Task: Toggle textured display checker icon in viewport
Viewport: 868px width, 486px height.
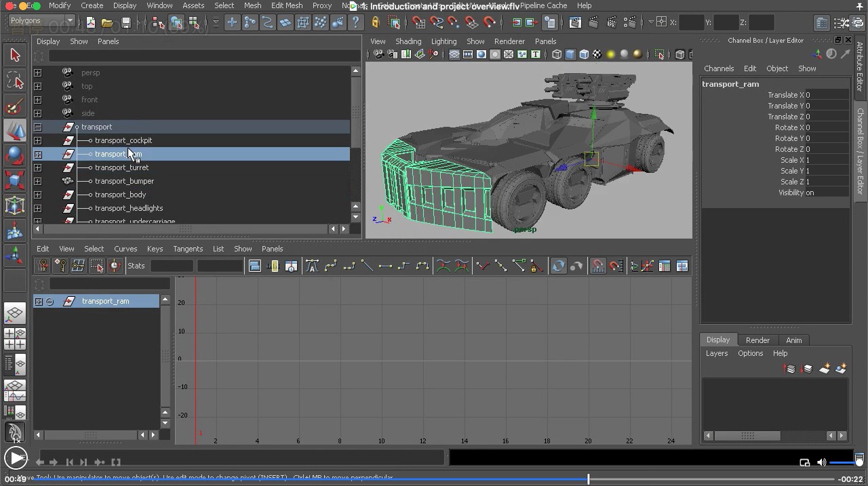Action: click(x=597, y=54)
